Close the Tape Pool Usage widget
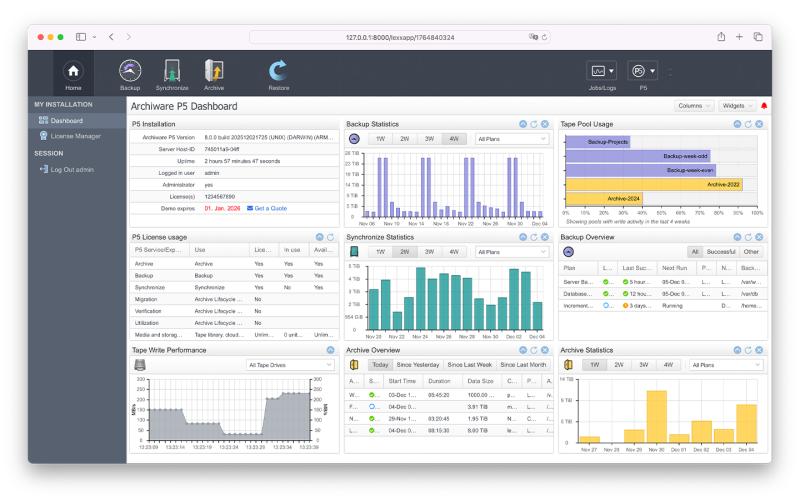The width and height of the screenshot is (800, 500). coord(759,124)
